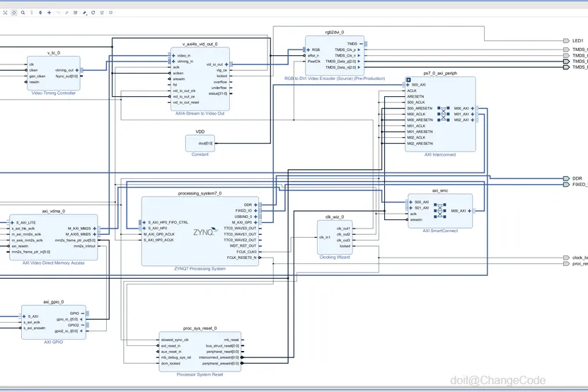Click the peripheral_aresetn[0:0] pin label
Viewport: 588px width, 392px height.
click(221, 364)
